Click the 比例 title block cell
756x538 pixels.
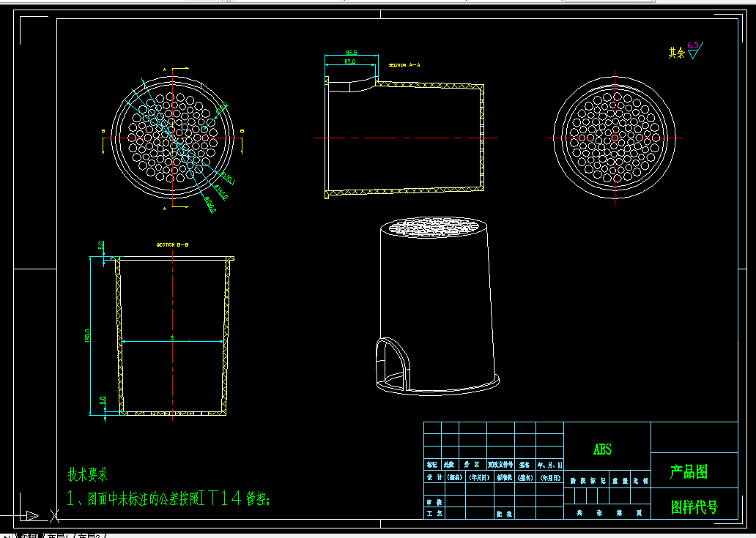coord(640,480)
